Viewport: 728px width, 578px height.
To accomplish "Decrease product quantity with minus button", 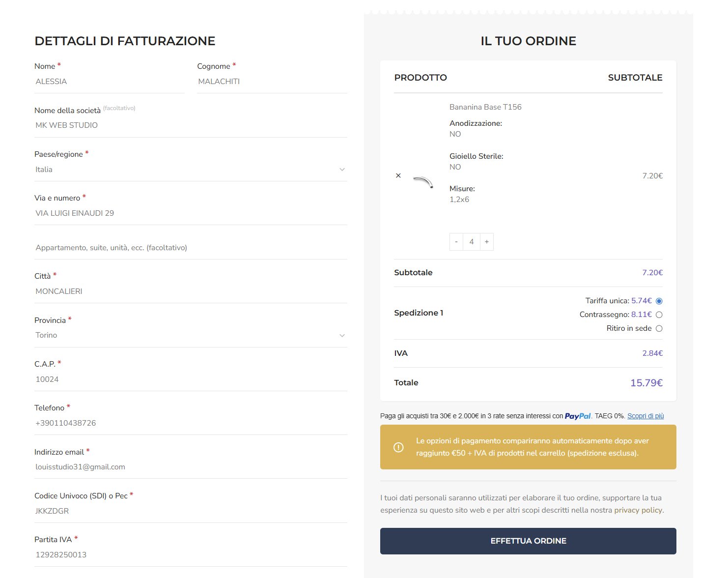I will 456,242.
